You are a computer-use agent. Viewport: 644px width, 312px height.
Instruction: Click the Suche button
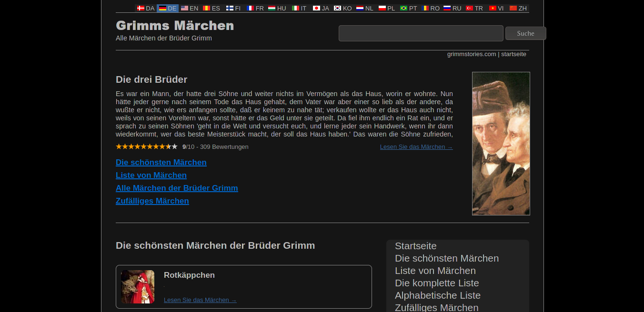coord(526,33)
